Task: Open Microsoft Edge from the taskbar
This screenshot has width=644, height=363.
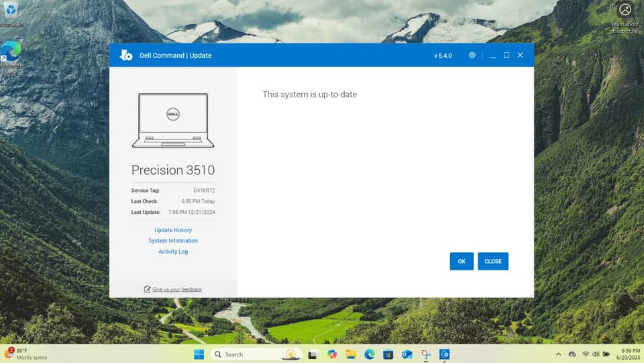Action: click(x=369, y=354)
